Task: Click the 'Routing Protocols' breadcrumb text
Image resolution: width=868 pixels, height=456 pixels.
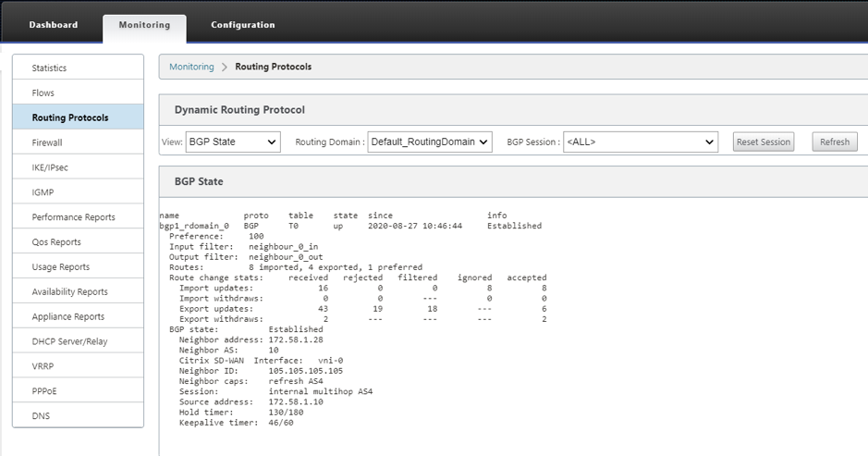Action: 274,67
